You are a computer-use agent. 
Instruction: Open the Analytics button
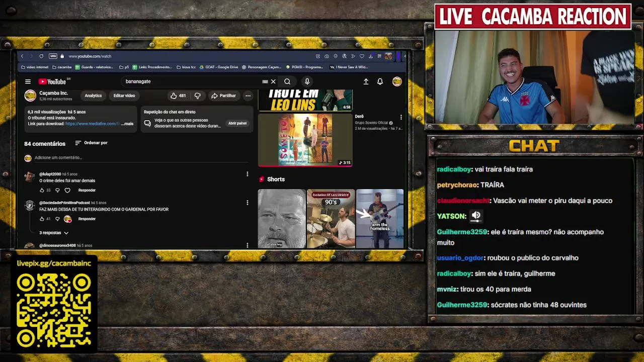[x=93, y=96]
